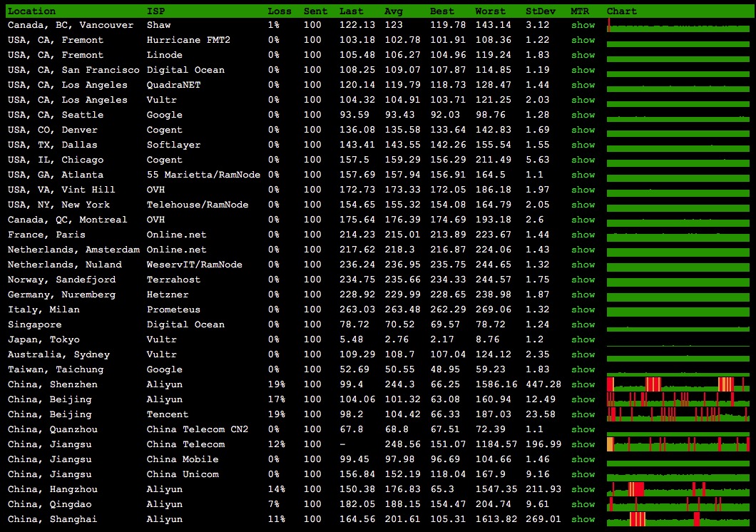The width and height of the screenshot is (756, 532).
Task: Show MTR for New York Telehouse/RamNode
Action: coord(583,205)
